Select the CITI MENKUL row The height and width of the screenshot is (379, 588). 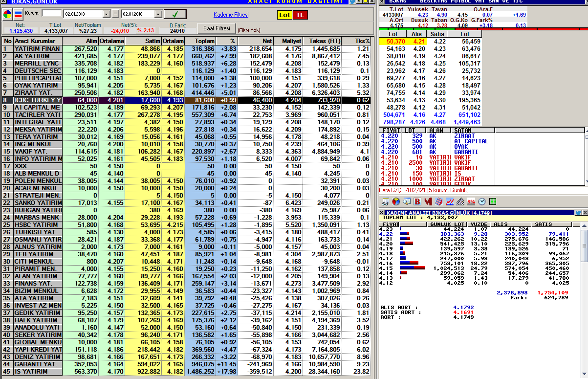pyautogui.click(x=186, y=262)
